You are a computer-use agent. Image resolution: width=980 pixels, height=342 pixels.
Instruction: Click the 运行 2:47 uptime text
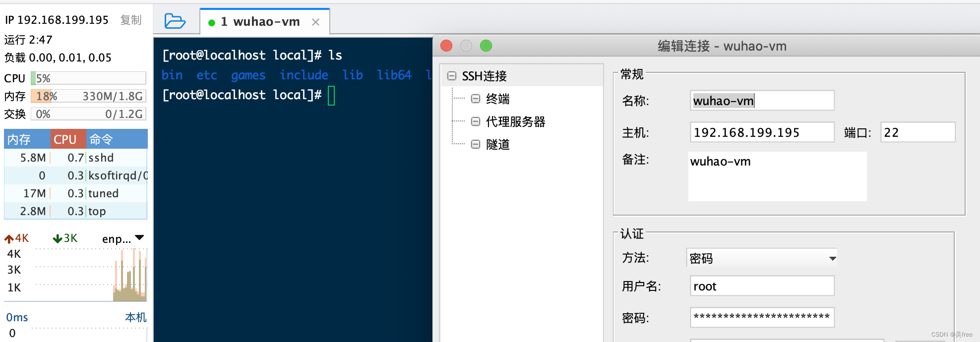(28, 40)
